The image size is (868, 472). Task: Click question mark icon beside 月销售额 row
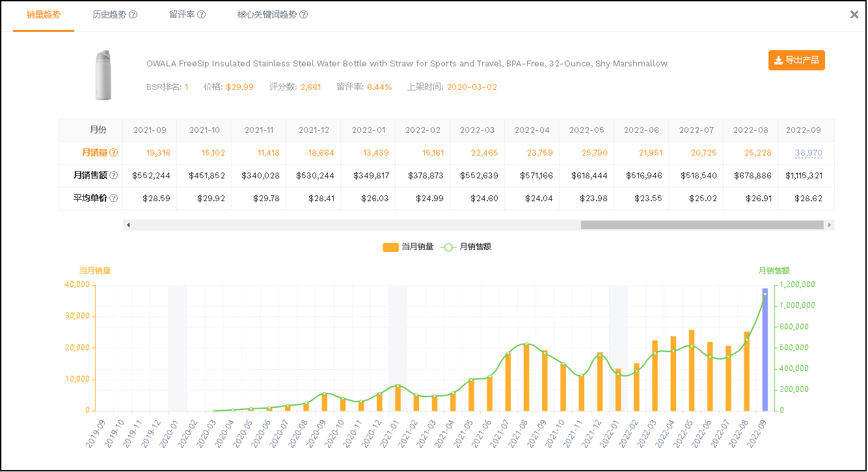click(114, 176)
